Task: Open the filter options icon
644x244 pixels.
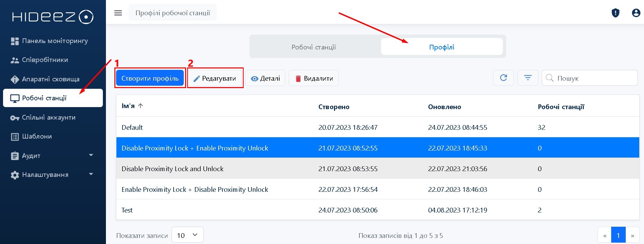Action: pyautogui.click(x=528, y=78)
